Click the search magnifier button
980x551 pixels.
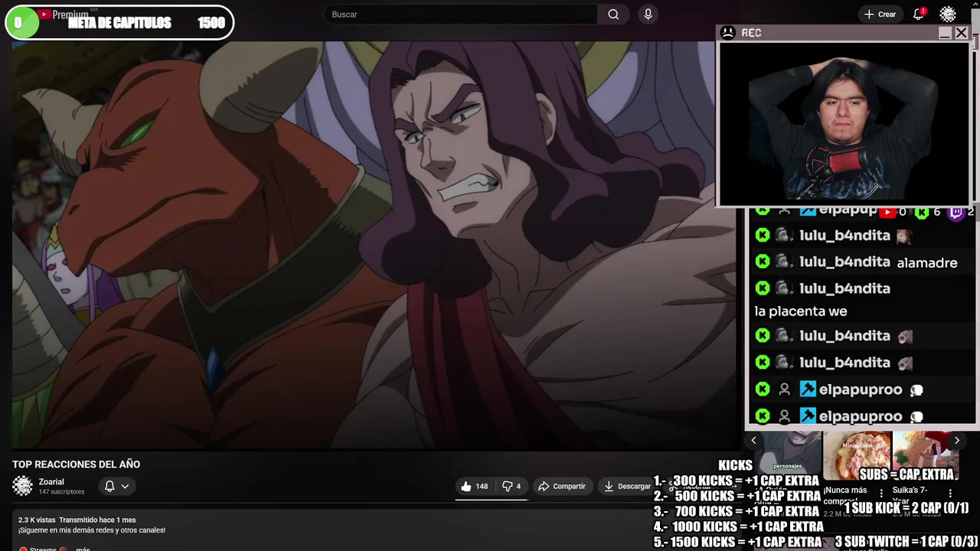point(613,15)
